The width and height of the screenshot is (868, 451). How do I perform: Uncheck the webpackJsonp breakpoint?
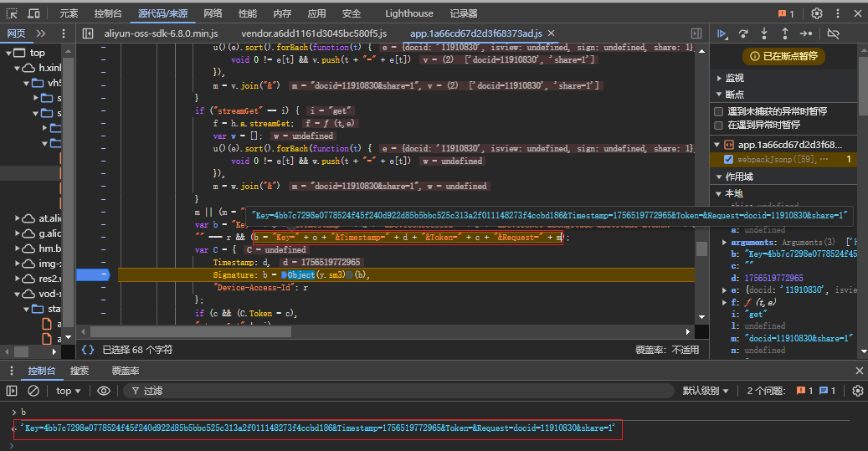pos(728,159)
